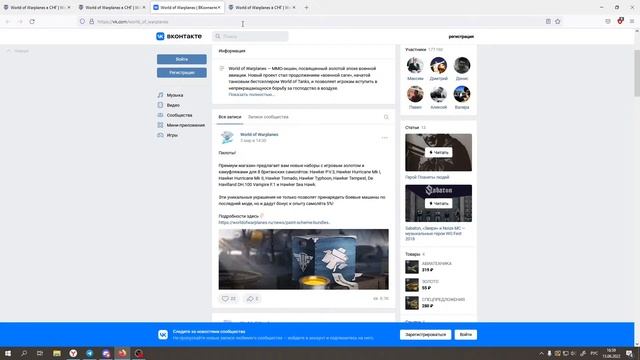640x360 pixels.
Task: Click the Регистрация button in the sidebar
Action: [182, 73]
